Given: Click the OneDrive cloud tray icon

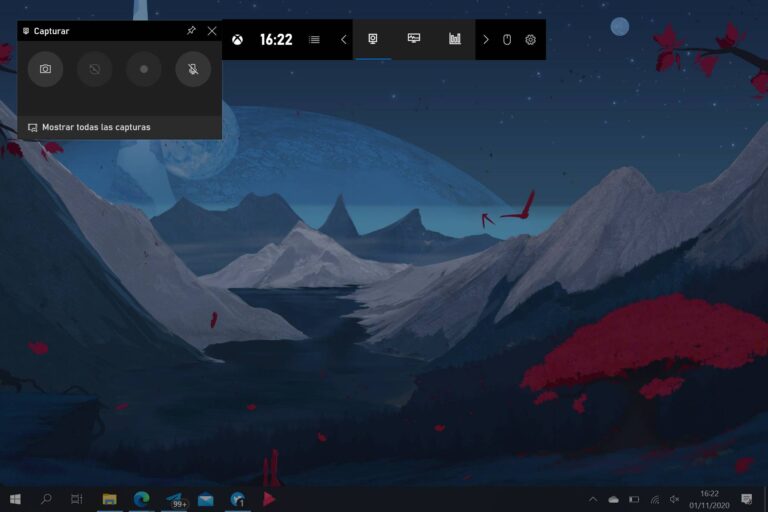Looking at the screenshot, I should 613,500.
